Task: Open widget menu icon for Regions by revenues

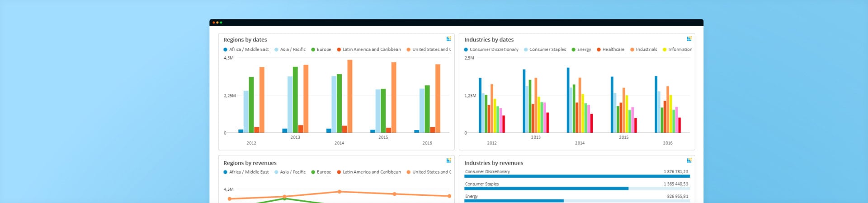Action: click(x=448, y=161)
